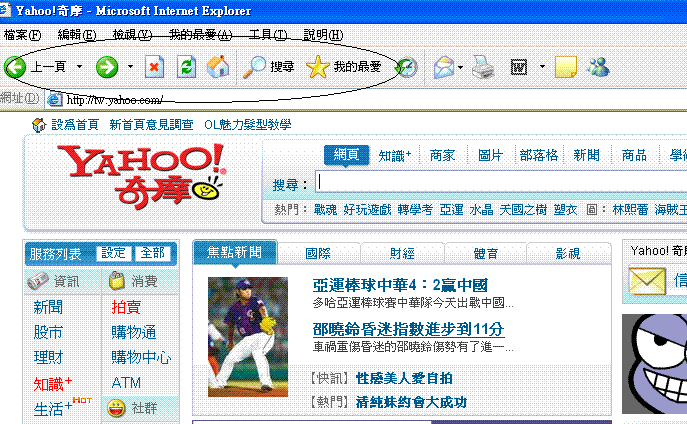Click the Back arrow button in toolbar
Image resolution: width=687 pixels, height=424 pixels.
tap(16, 67)
